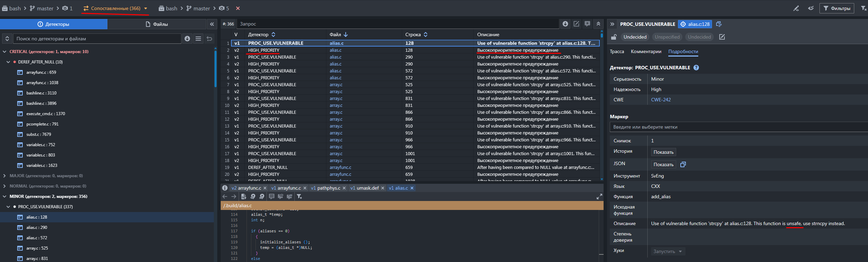Image resolution: width=868 pixels, height=262 pixels.
Task: Click the results table vertical scrollbar
Action: point(602,103)
